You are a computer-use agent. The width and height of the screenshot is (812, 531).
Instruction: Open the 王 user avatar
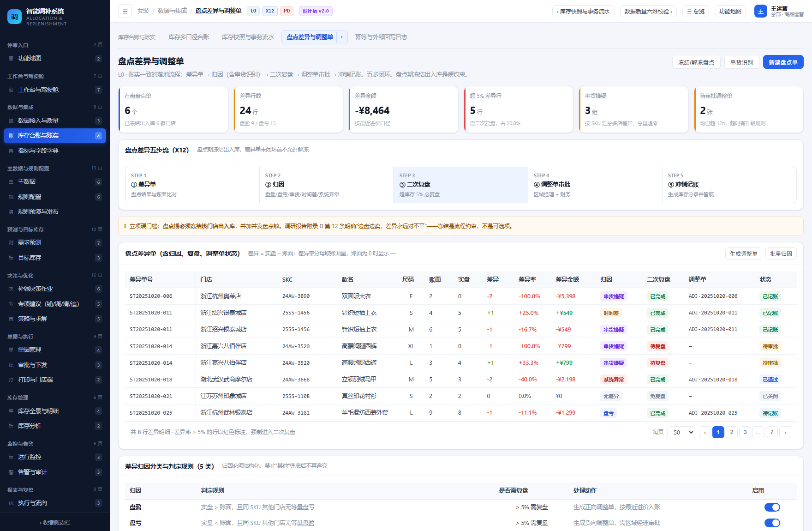[x=761, y=11]
